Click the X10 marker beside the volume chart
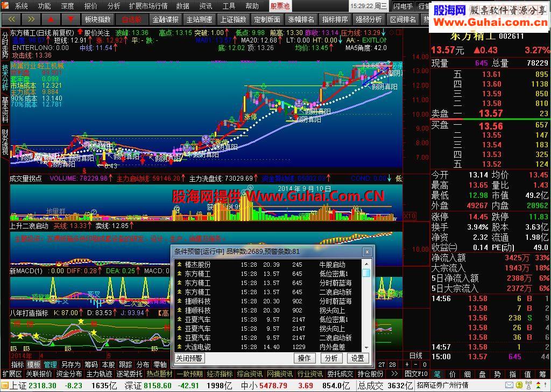 (409, 216)
